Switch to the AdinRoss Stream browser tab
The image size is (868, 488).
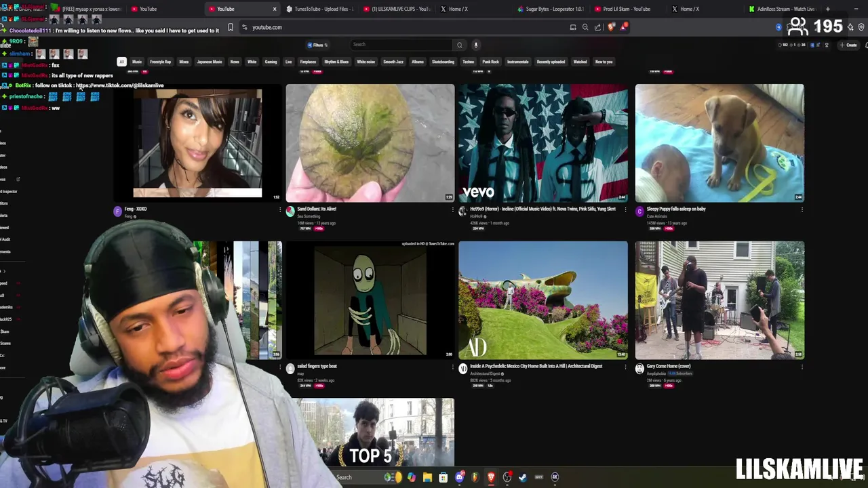(x=782, y=9)
